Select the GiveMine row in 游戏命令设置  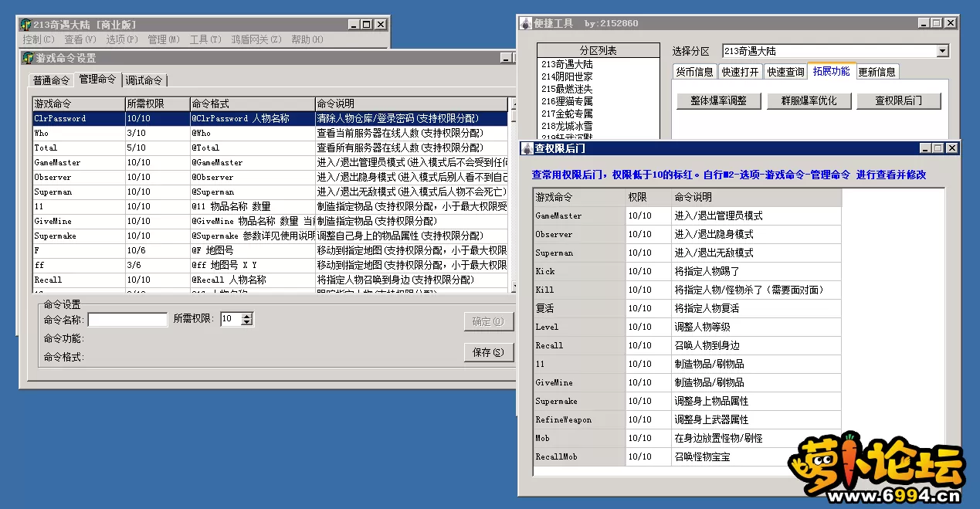[x=270, y=221]
